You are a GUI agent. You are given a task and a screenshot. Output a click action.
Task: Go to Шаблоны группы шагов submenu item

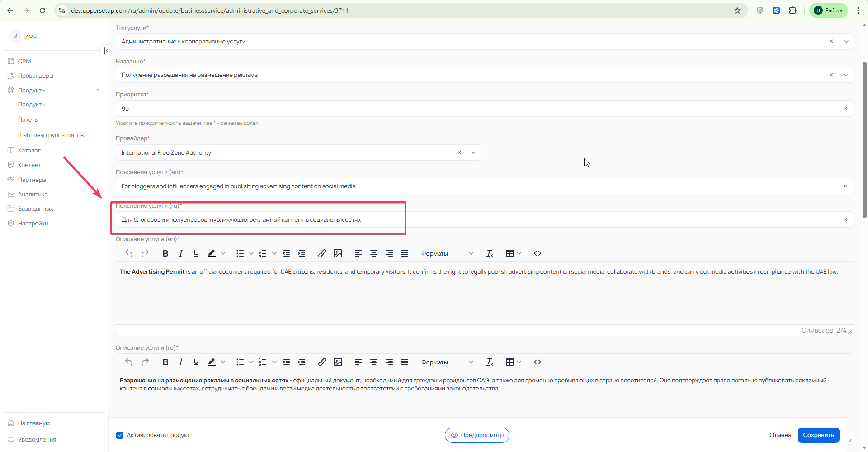[x=51, y=135]
